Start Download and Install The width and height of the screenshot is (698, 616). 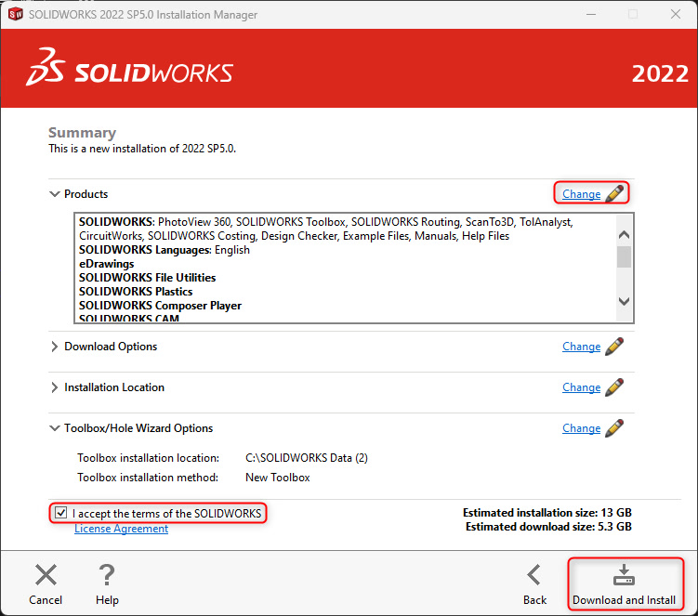point(625,583)
